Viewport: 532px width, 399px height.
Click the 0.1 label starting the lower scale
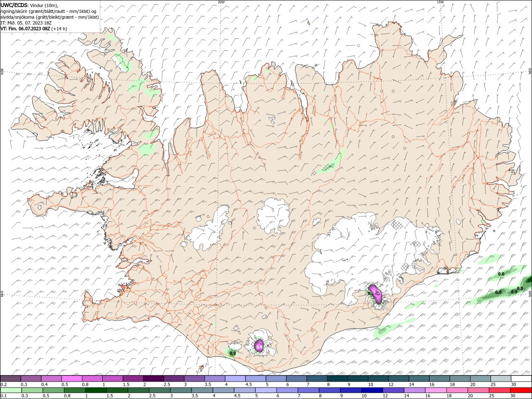tap(4, 396)
